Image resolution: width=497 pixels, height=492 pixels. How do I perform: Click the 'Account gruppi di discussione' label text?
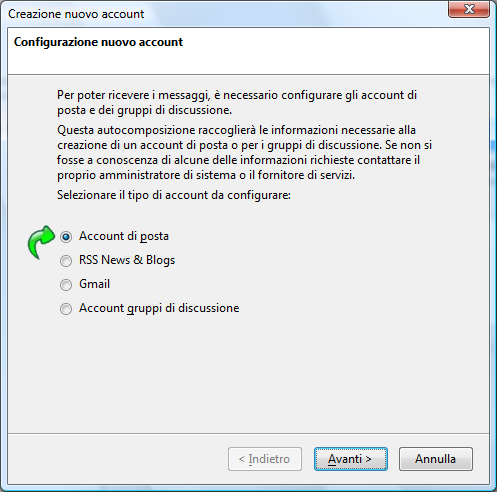coord(159,308)
